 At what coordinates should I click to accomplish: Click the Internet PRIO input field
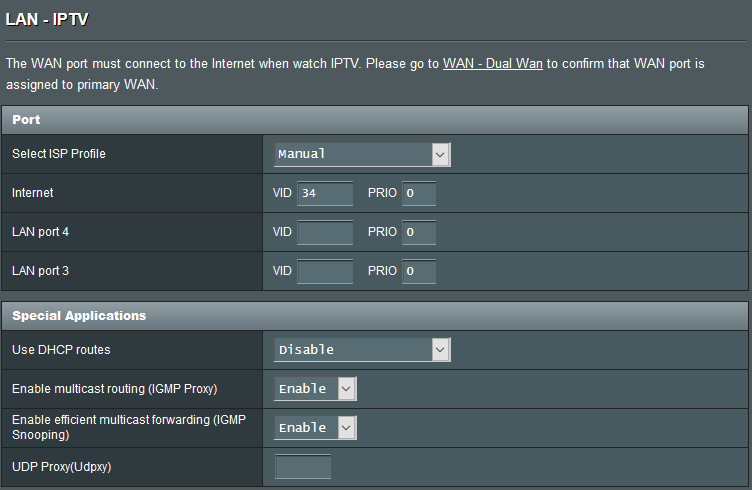tap(419, 193)
